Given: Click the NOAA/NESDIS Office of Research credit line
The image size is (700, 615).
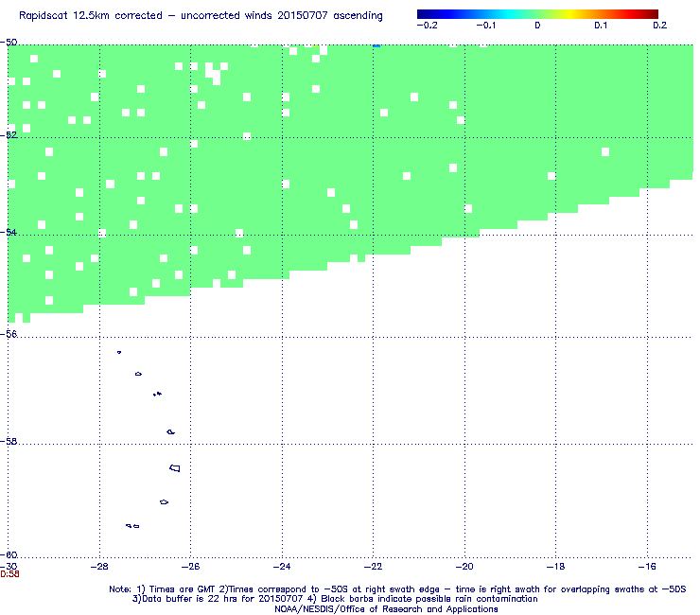Looking at the screenshot, I should click(386, 609).
